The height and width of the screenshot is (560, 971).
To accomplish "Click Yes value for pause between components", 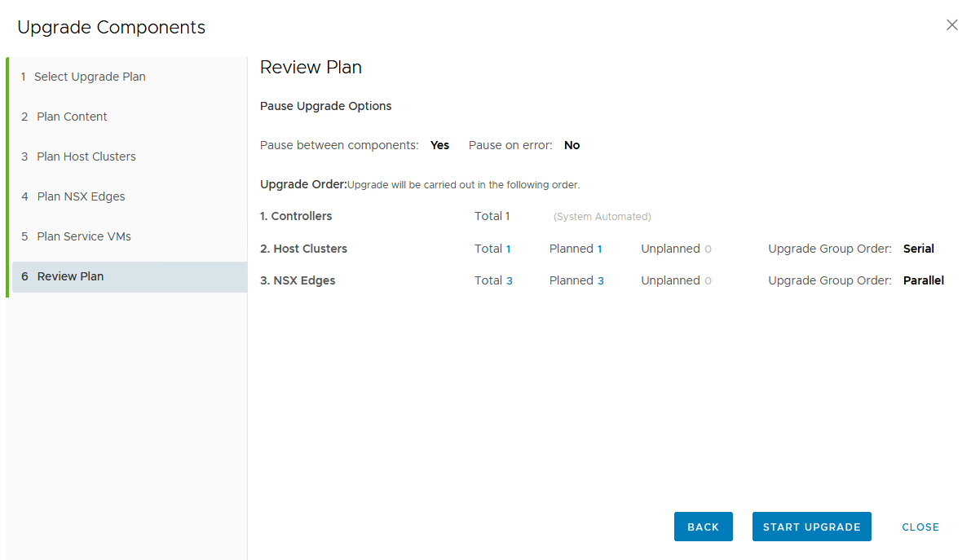I will click(x=439, y=145).
